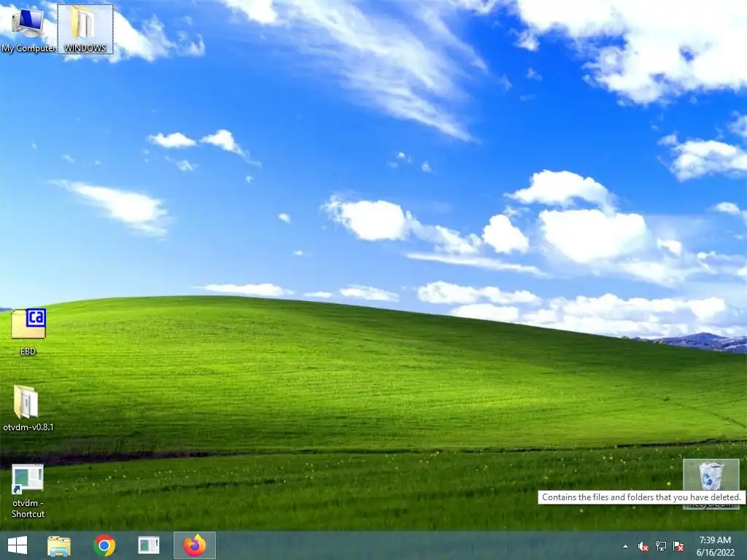747x560 pixels.
Task: Select the WINDOWS folder icon
Action: click(85, 29)
